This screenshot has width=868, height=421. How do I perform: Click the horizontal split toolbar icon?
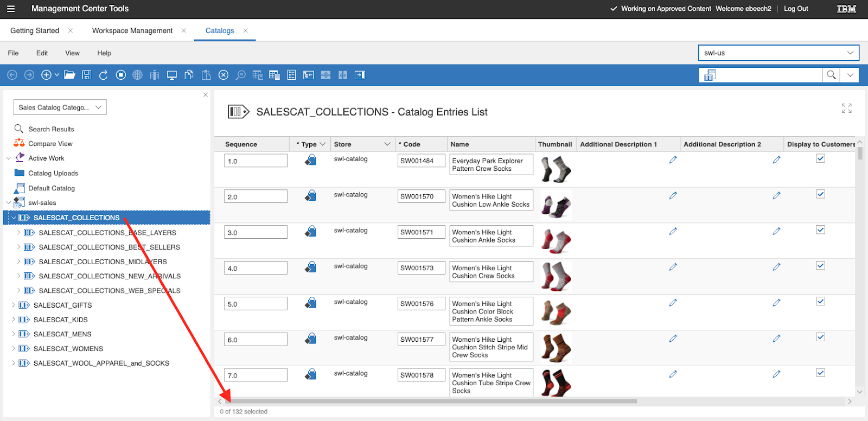click(325, 75)
